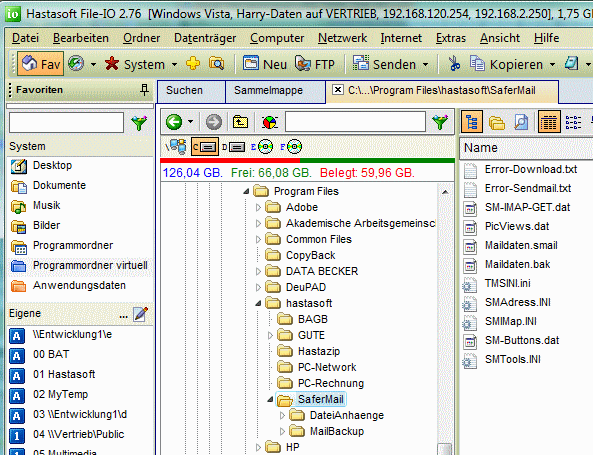
Task: Click the file preview magnifier icon
Action: pyautogui.click(x=521, y=122)
